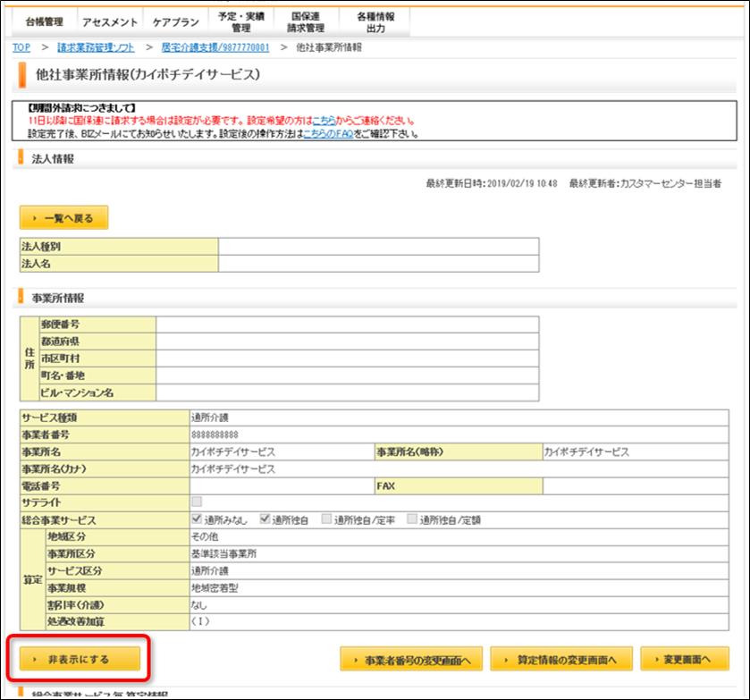Open the 予定・実績管理 tab
Image resolution: width=750 pixels, height=700 pixels.
click(x=241, y=22)
